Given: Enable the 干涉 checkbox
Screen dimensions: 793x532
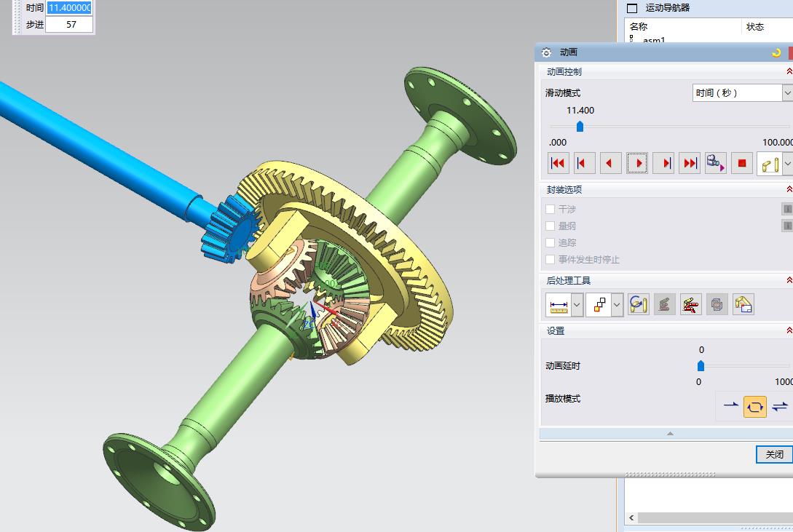Looking at the screenshot, I should click(551, 209).
